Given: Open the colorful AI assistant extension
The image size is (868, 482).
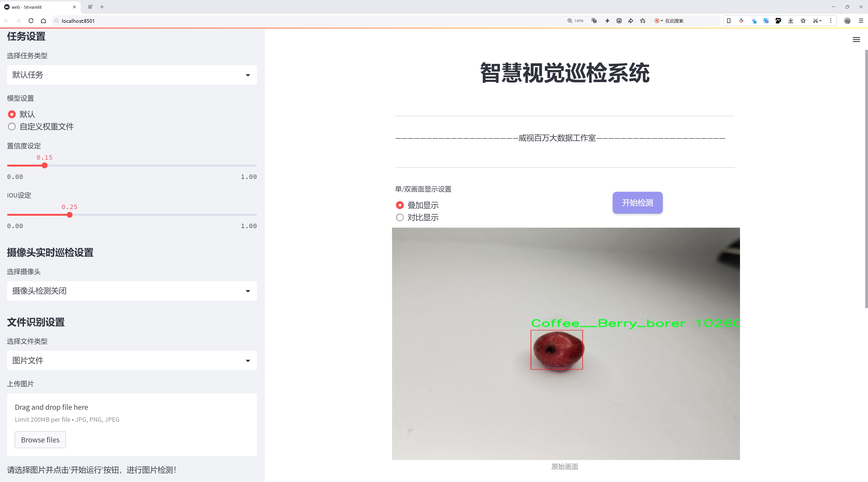Looking at the screenshot, I should (741, 20).
